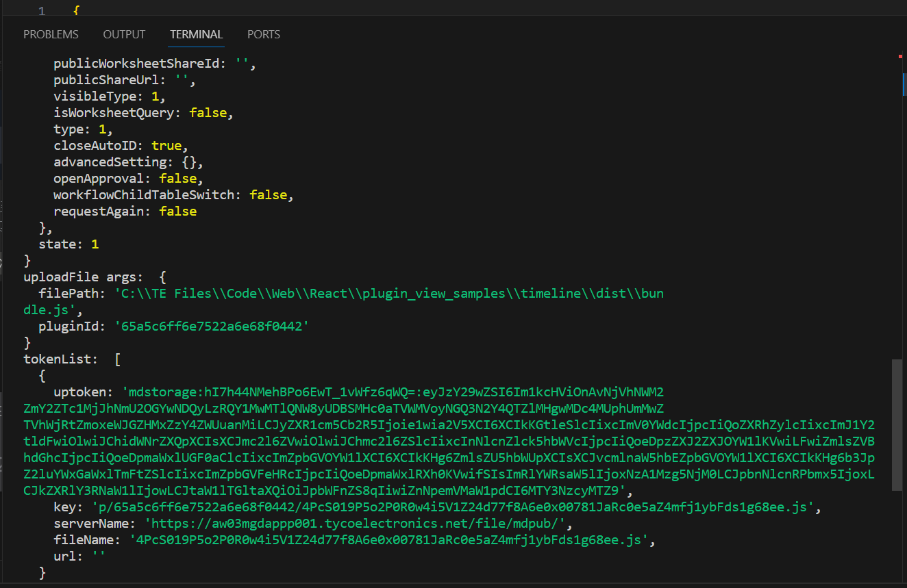907x588 pixels.
Task: Click the key path starting with p/65a5c6ff
Action: pos(452,507)
